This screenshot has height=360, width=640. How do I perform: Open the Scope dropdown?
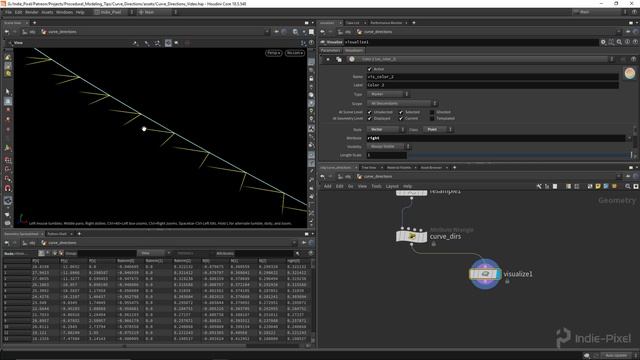[402, 103]
